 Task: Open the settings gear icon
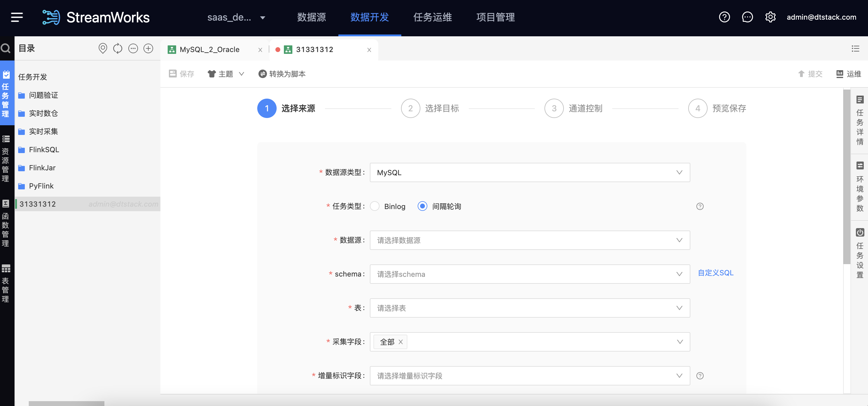coord(770,17)
